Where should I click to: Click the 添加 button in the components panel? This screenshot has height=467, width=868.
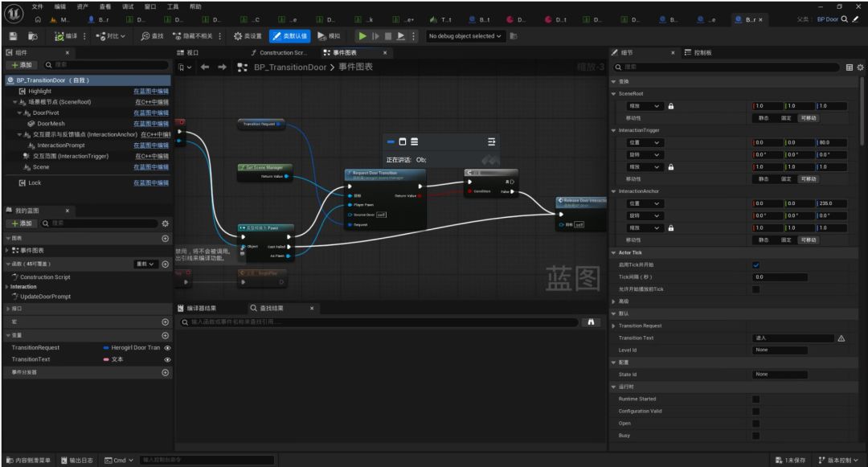22,65
